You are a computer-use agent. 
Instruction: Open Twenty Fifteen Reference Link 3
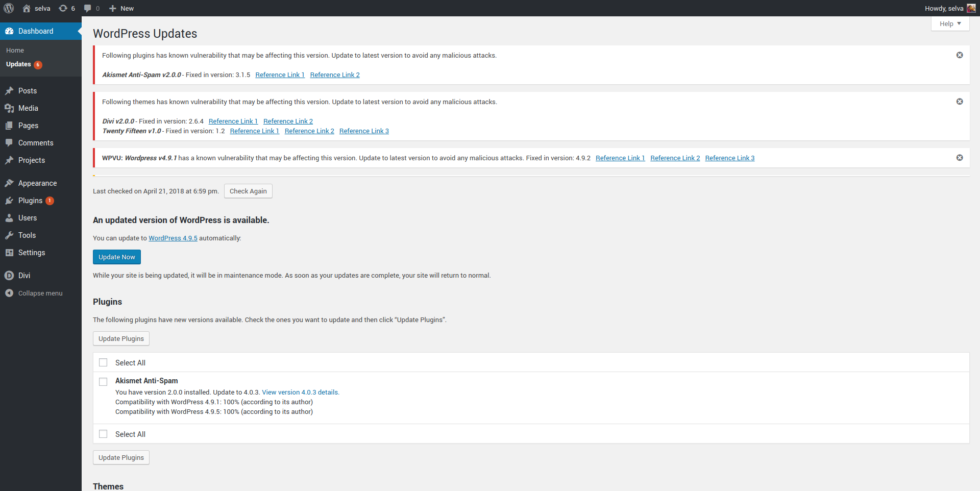coord(364,131)
